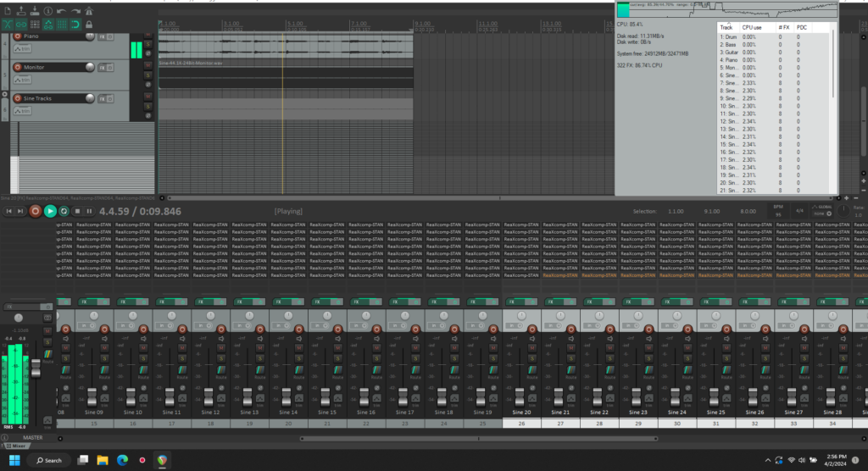Arm Sine 22 mixer channel for recording
Image resolution: width=868 pixels, height=471 pixels.
pos(610,329)
